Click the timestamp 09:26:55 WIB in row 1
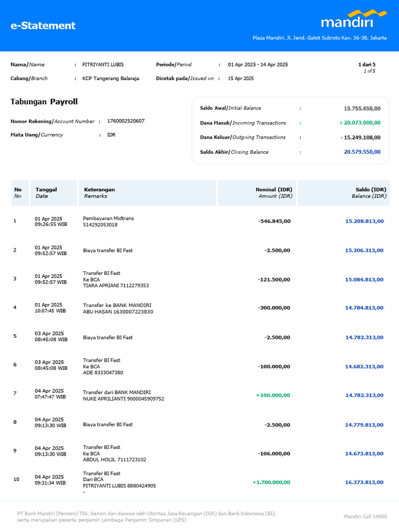The height and width of the screenshot is (532, 399). coord(51,224)
